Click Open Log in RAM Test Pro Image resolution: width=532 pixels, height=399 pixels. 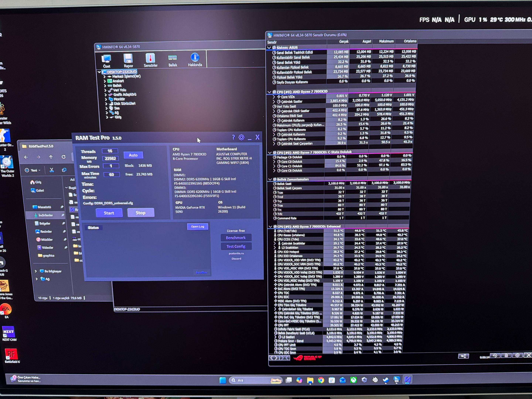pos(198,226)
